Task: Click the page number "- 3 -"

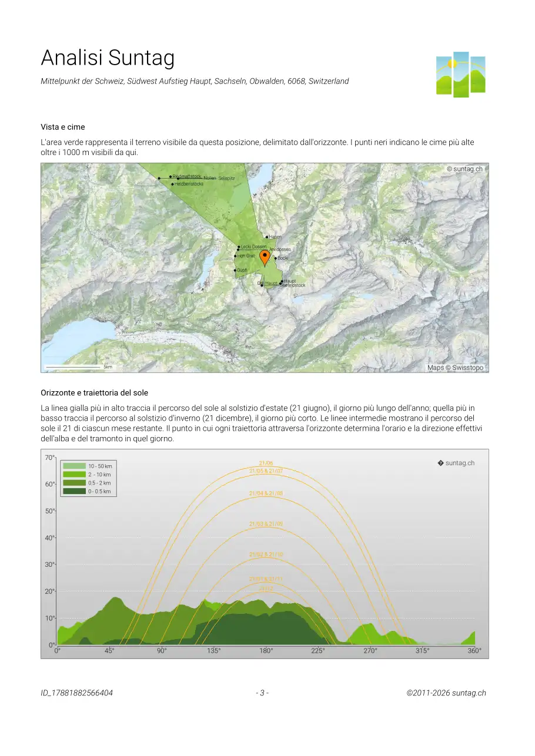Action: coord(262,693)
